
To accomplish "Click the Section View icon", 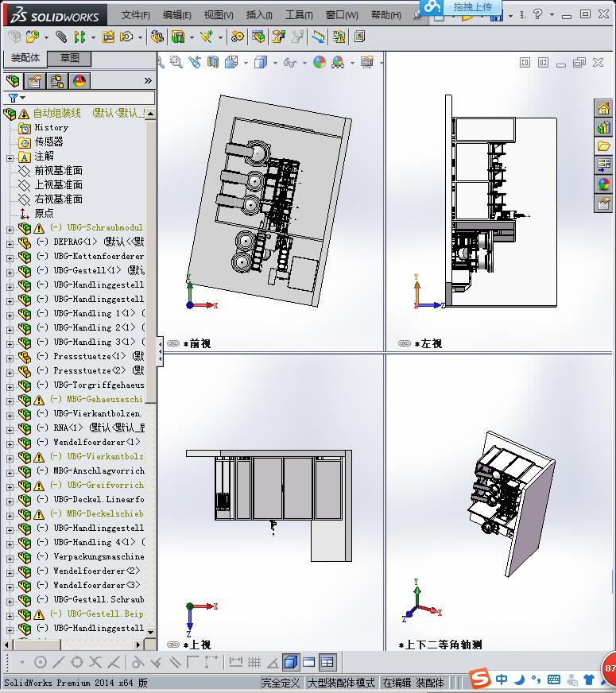I will point(213,62).
